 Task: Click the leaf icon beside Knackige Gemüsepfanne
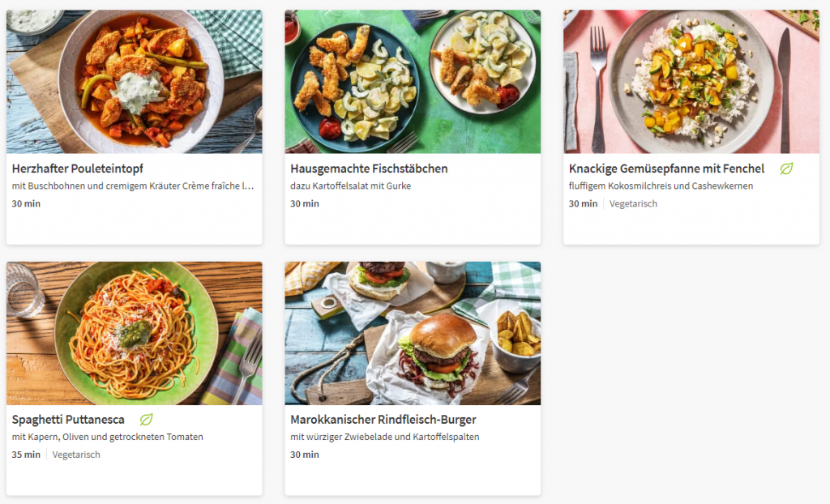pos(786,169)
